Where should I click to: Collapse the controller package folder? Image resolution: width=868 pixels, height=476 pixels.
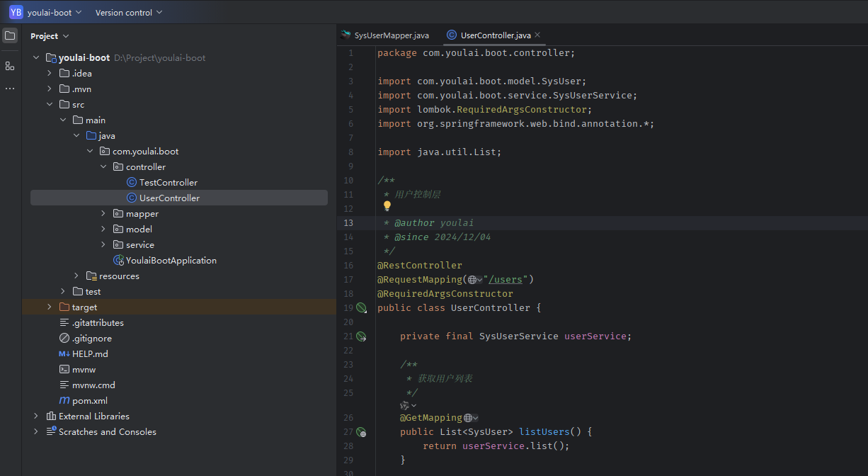pyautogui.click(x=103, y=166)
